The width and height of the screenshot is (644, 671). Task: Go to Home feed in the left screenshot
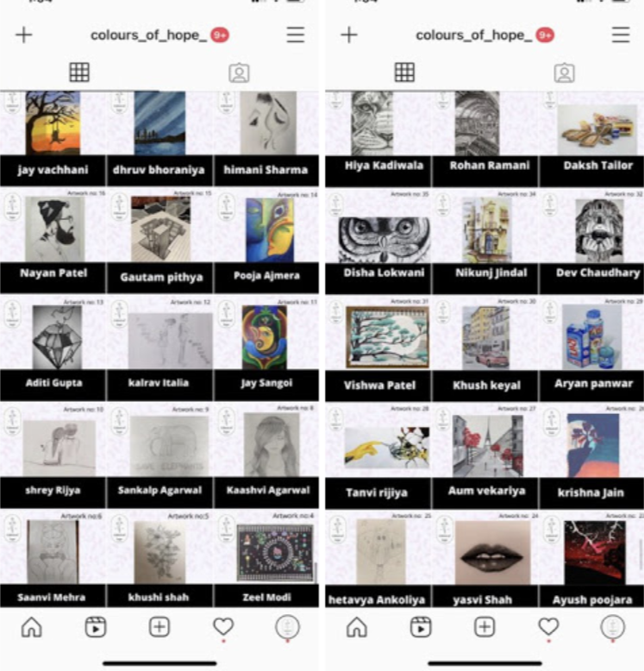click(32, 627)
